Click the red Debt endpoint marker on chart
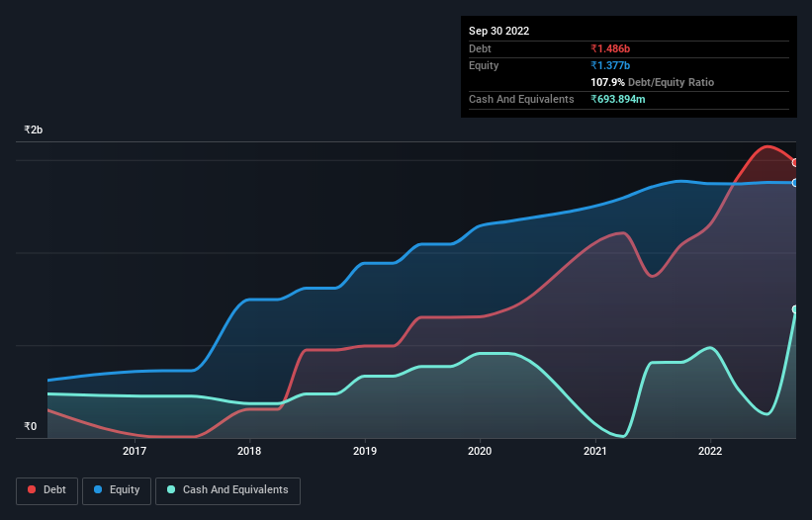 pyautogui.click(x=795, y=162)
